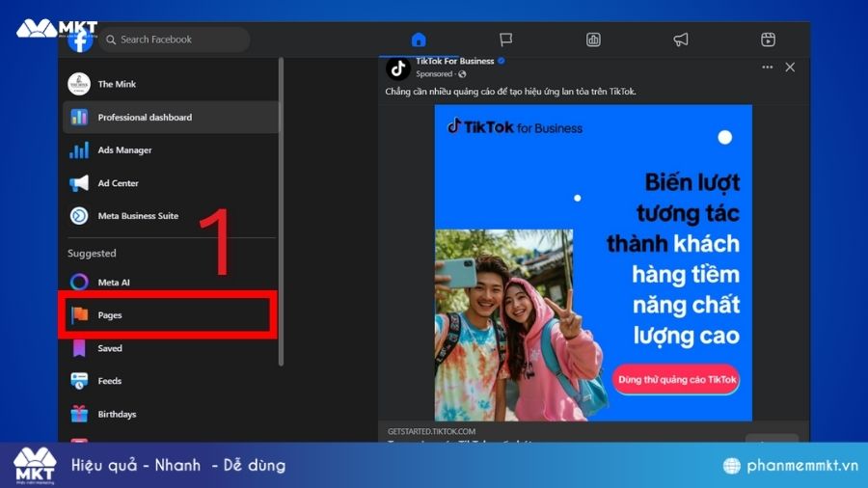The height and width of the screenshot is (488, 868).
Task: Open the Insights chart tab icon
Action: (x=593, y=40)
